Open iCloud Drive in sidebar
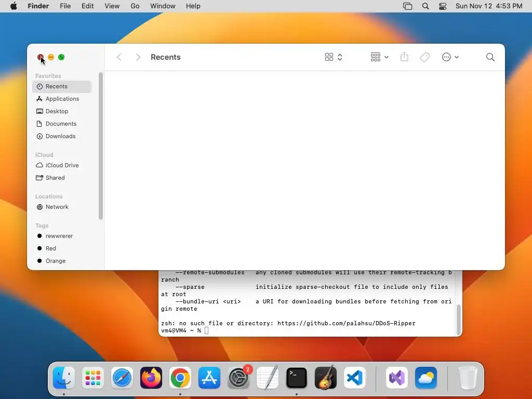 62,165
